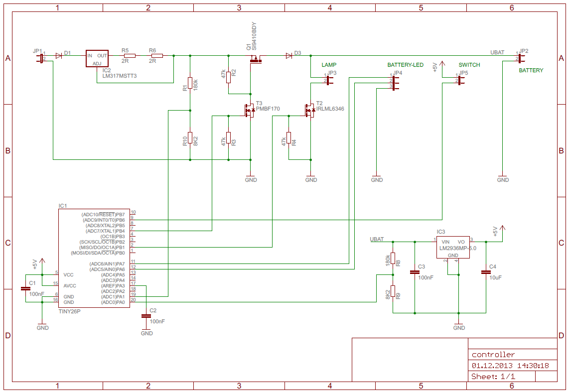Click the D1 diode symbol
Screen dimensions: 568x392
point(59,55)
